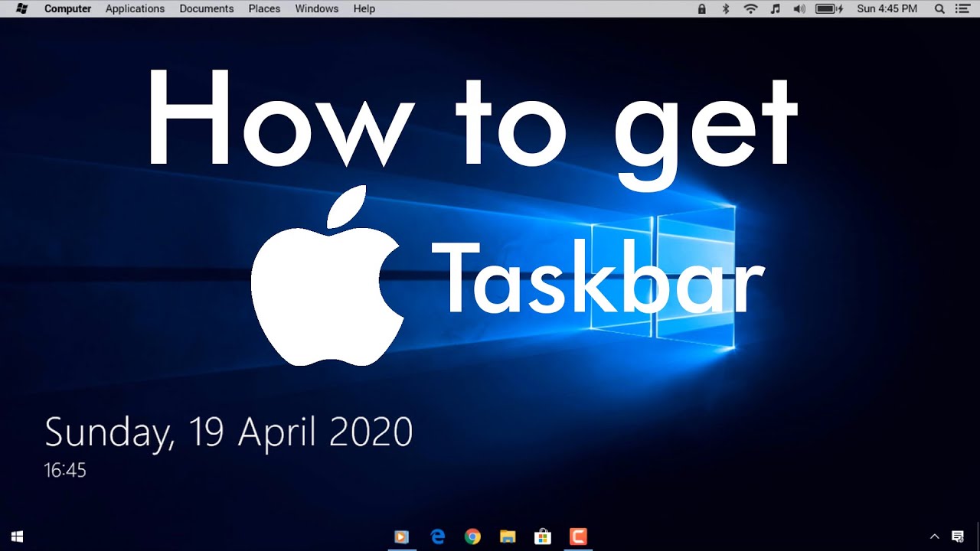This screenshot has width=980, height=551.
Task: Click the music note icon
Action: tap(775, 9)
